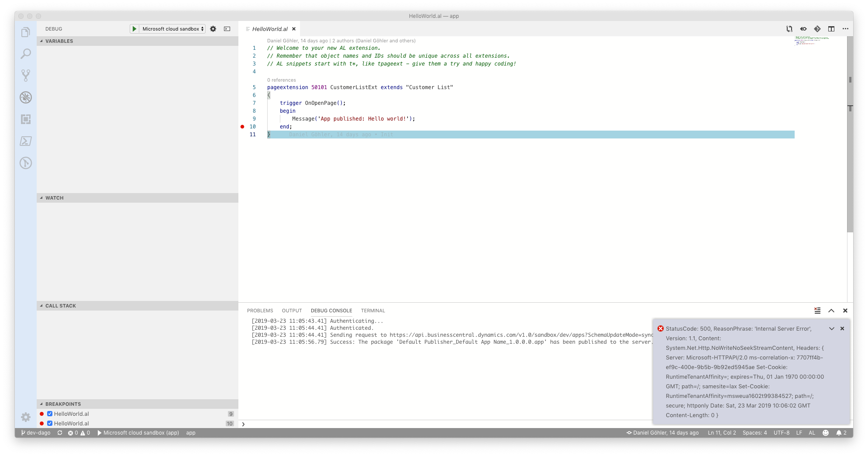Synchronize changes icon in status bar
868x456 pixels.
coord(60,433)
